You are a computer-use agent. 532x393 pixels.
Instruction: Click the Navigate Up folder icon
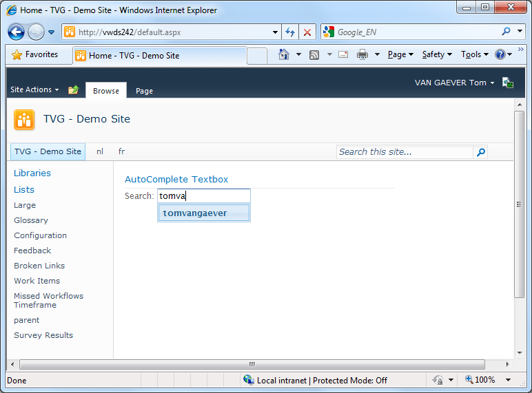coord(74,89)
